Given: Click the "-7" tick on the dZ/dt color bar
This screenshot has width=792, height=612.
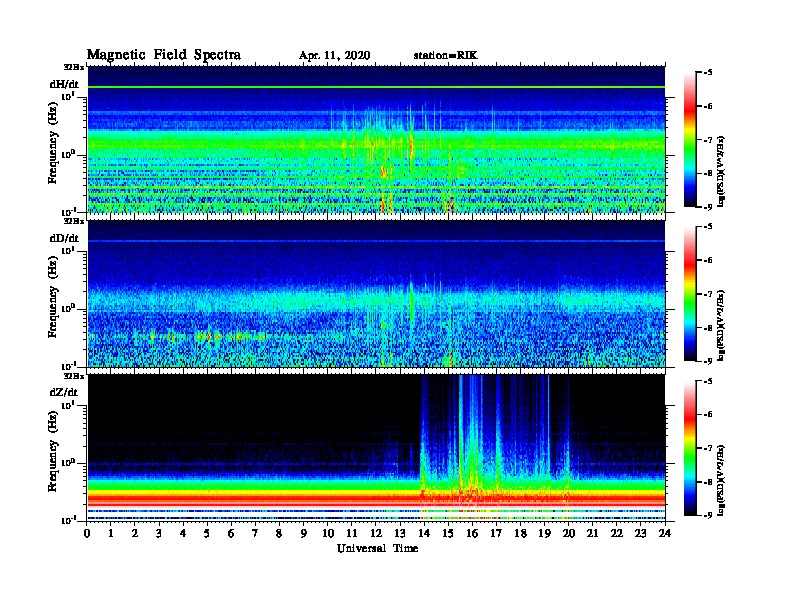Looking at the screenshot, I should click(x=708, y=448).
